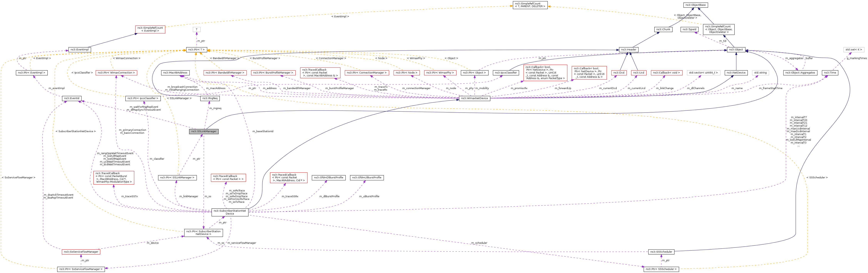Image resolution: width=868 pixels, height=273 pixels.
Task: Open the ns3::IpcsClassifier node
Action: click(506, 73)
